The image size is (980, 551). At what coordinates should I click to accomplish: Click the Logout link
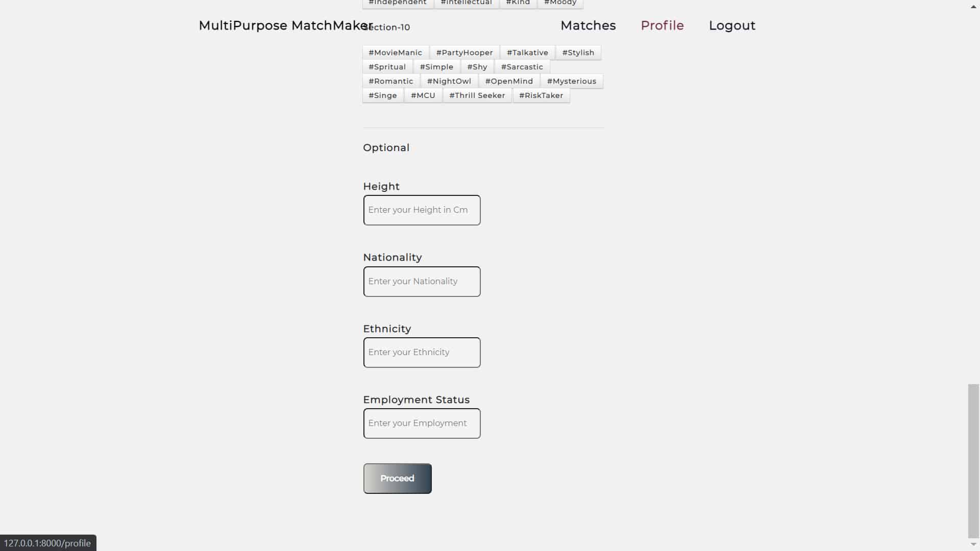tap(732, 26)
